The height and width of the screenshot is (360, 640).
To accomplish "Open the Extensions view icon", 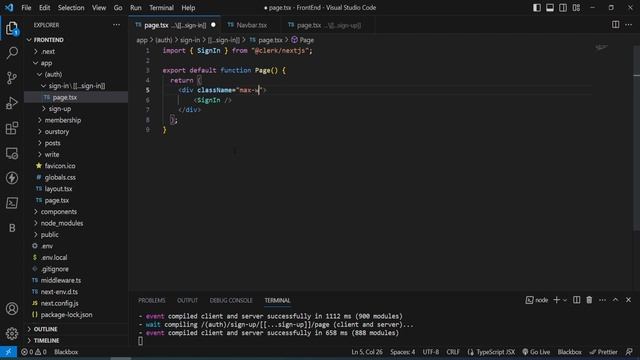I will [x=12, y=128].
